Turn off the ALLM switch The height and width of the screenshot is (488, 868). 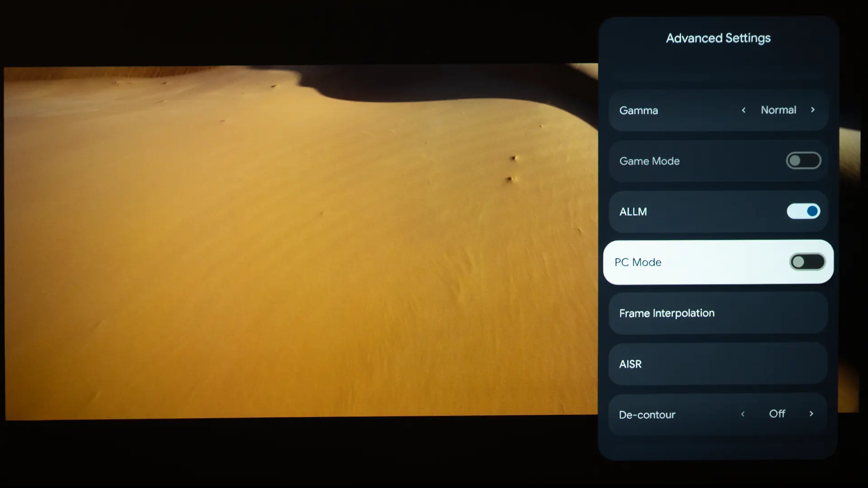[x=803, y=211]
